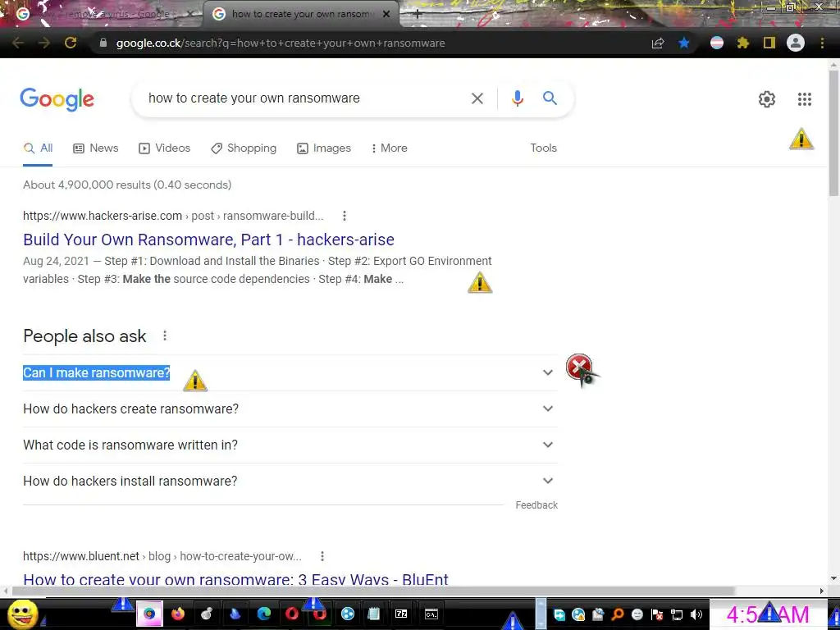
Task: Open the command prompt taskbar icon
Action: (431, 614)
